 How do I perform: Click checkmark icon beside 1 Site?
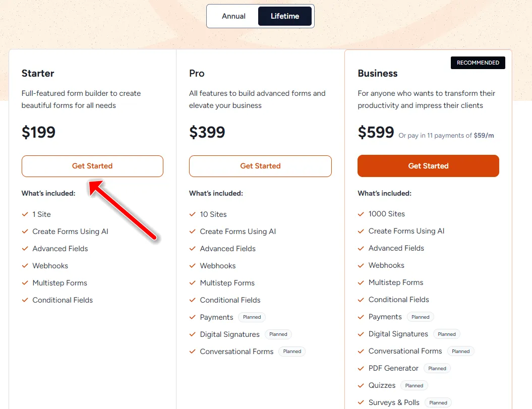tap(25, 214)
